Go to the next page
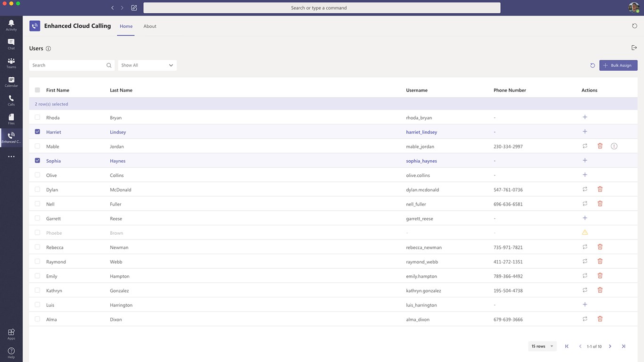Image resolution: width=644 pixels, height=362 pixels. pyautogui.click(x=610, y=346)
